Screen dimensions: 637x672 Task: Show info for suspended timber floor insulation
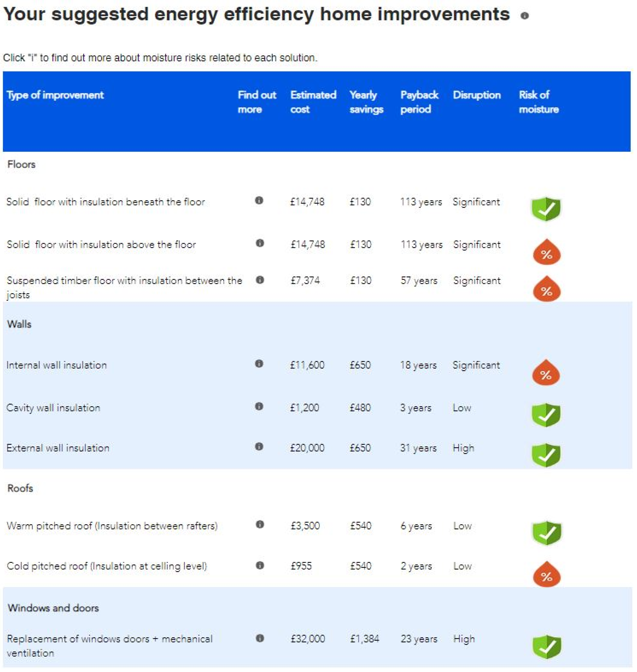tap(260, 280)
